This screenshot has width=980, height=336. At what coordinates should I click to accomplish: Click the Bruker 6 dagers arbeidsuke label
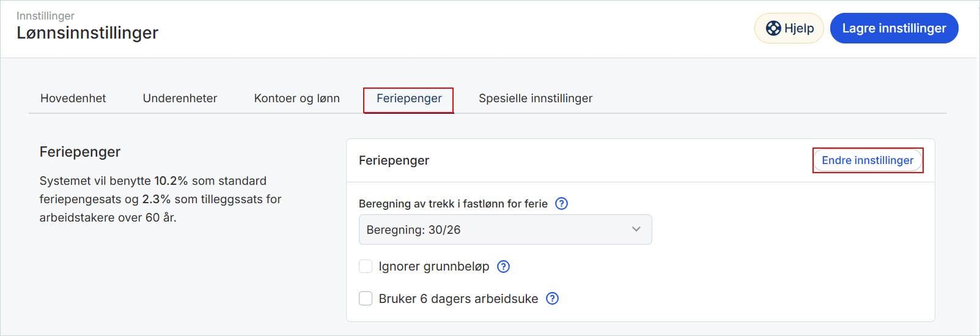pos(458,299)
